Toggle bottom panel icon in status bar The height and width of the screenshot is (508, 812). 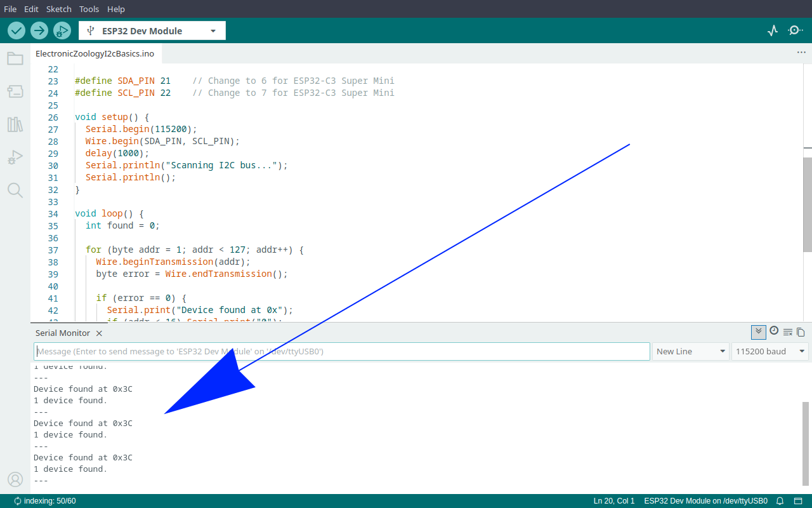pyautogui.click(x=799, y=501)
